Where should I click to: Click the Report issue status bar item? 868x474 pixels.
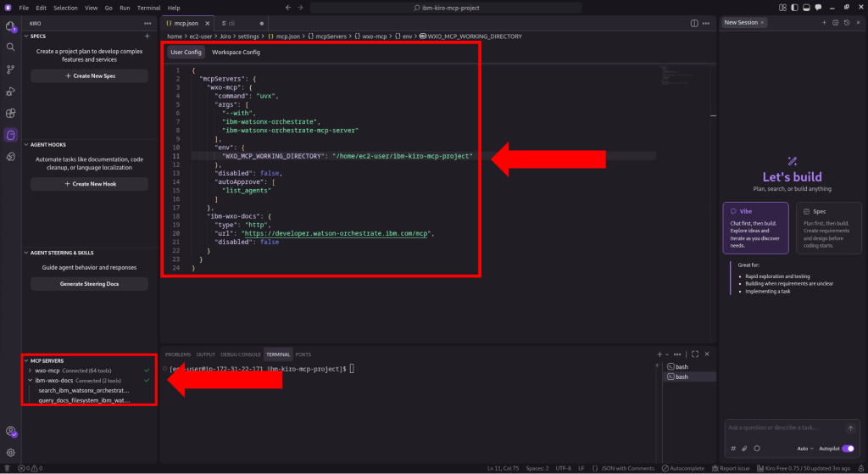[x=731, y=468]
